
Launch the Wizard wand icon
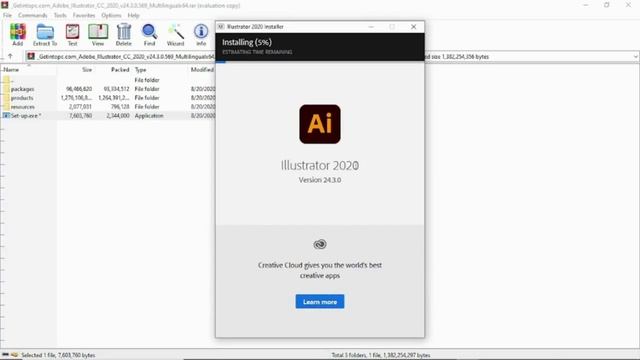(x=176, y=32)
